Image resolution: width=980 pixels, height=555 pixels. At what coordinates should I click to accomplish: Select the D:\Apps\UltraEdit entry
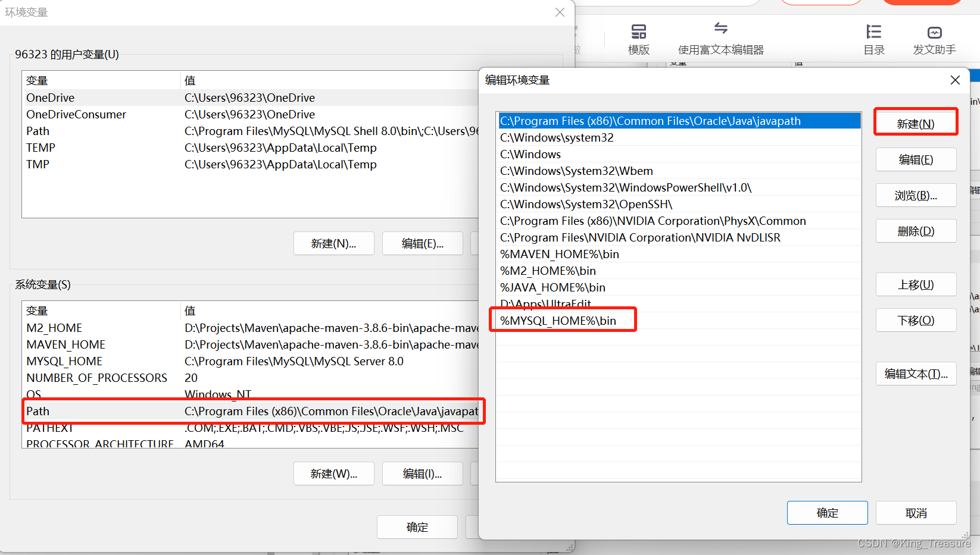[x=679, y=303]
